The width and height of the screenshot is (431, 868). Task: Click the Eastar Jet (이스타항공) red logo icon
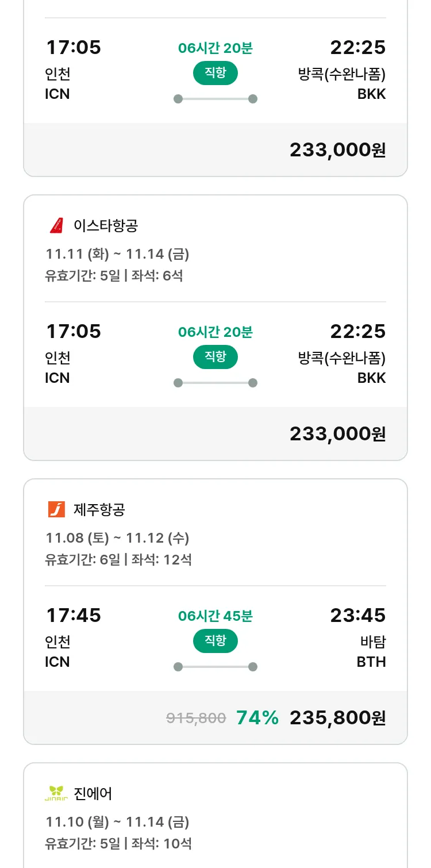(x=56, y=225)
